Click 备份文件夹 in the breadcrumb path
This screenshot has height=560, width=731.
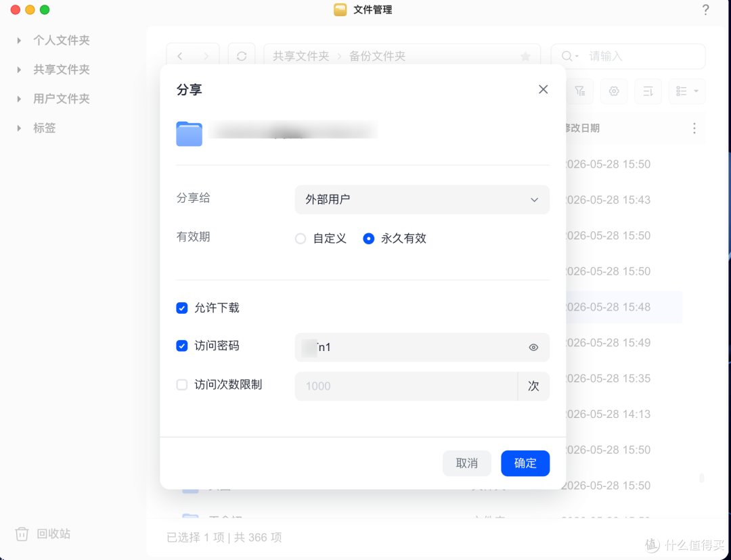pyautogui.click(x=377, y=56)
